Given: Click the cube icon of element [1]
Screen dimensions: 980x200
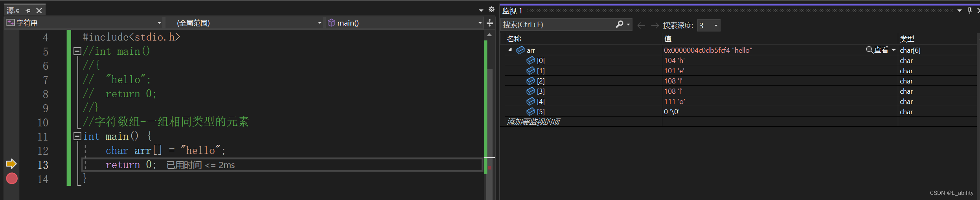Looking at the screenshot, I should click(531, 70).
